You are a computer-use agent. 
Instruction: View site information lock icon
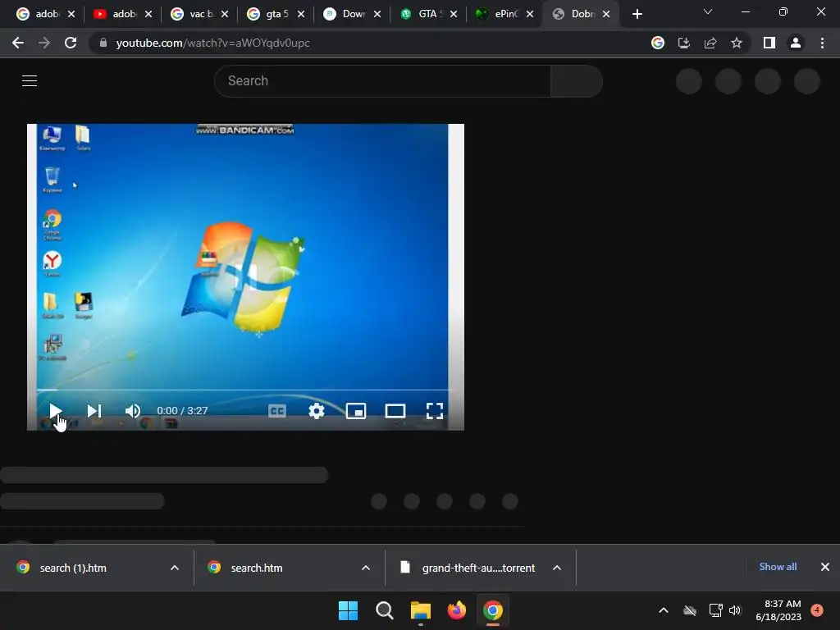pos(103,43)
